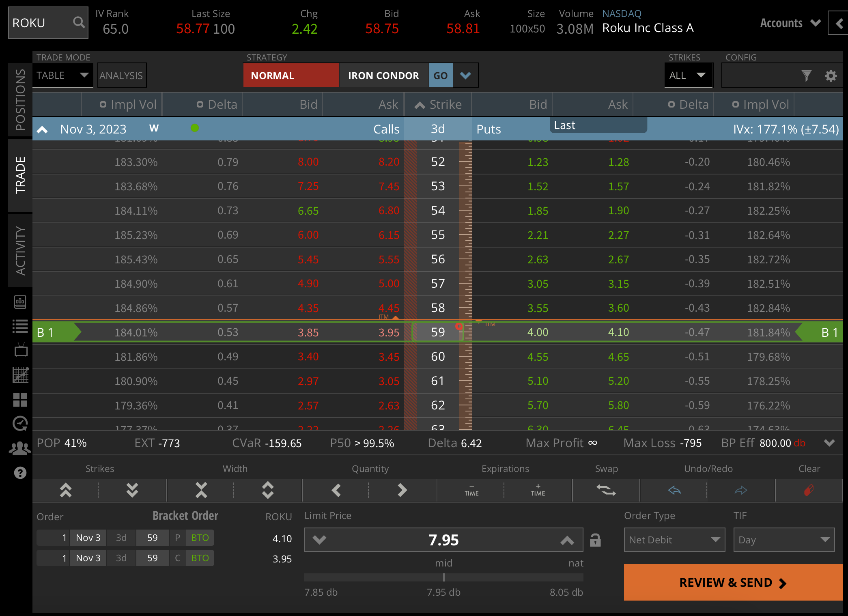Open the follow traders icon in sidebar
The width and height of the screenshot is (848, 616).
tap(20, 448)
